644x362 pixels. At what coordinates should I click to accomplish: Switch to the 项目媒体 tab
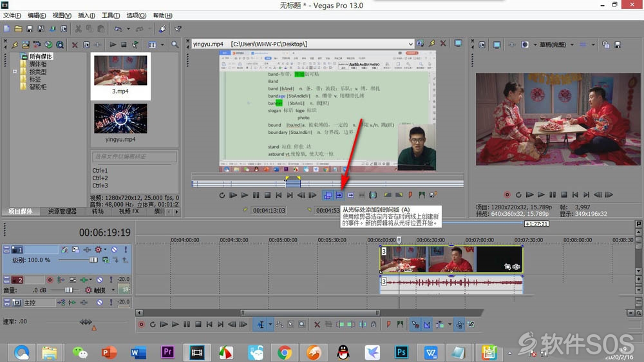click(x=20, y=211)
